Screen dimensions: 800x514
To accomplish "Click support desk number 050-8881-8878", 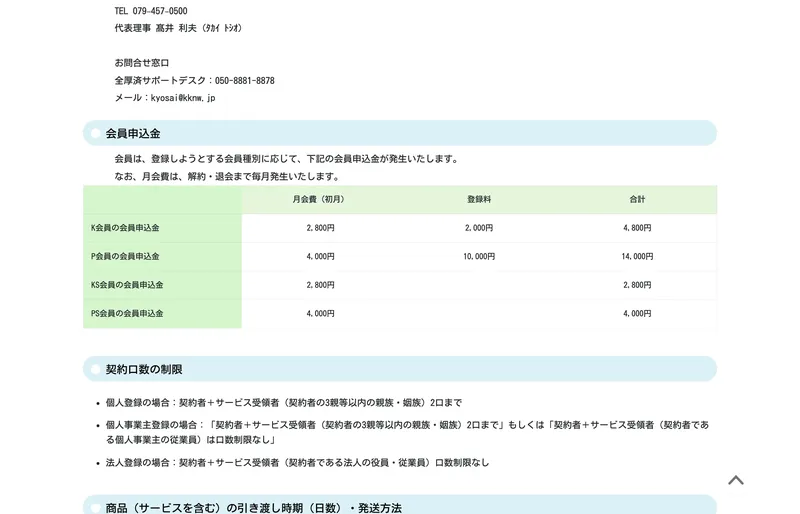I will 244,80.
